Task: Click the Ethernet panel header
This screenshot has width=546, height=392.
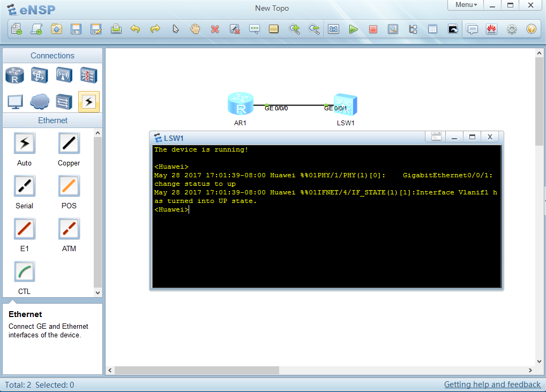Action: click(53, 120)
